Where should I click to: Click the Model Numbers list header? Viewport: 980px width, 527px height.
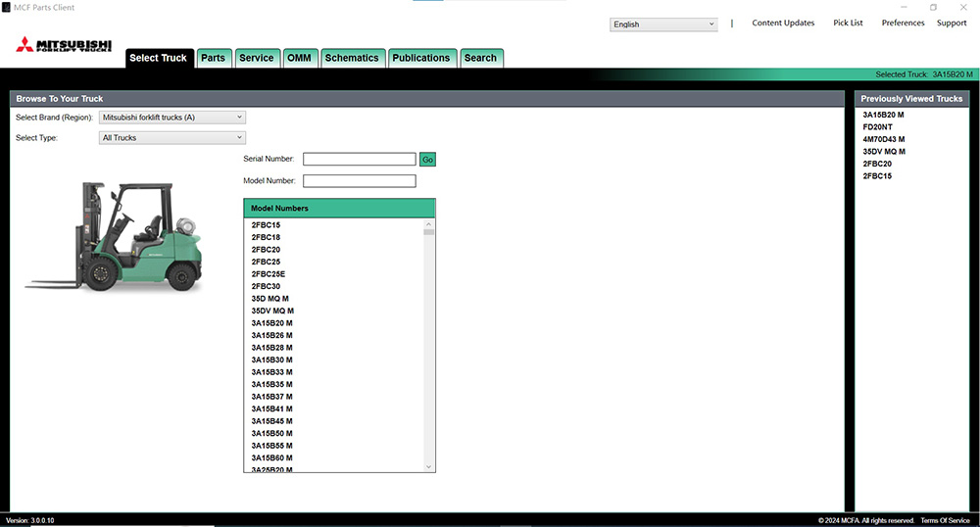pos(339,209)
